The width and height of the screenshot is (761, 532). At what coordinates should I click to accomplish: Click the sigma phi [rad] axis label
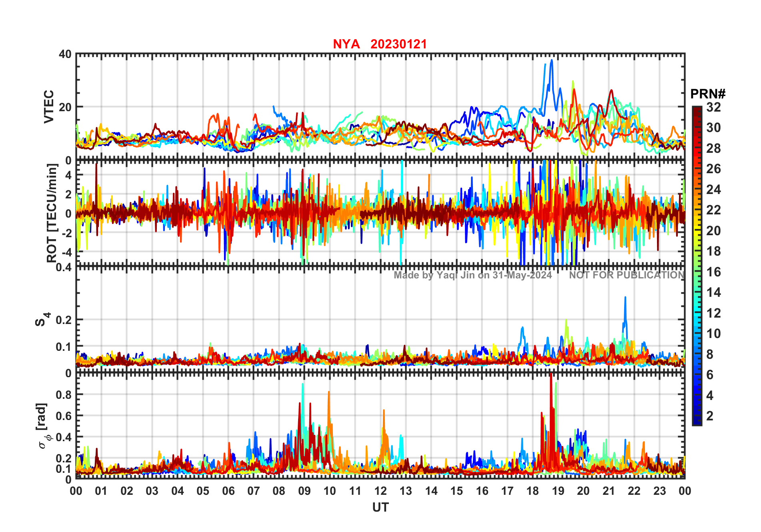tap(43, 426)
